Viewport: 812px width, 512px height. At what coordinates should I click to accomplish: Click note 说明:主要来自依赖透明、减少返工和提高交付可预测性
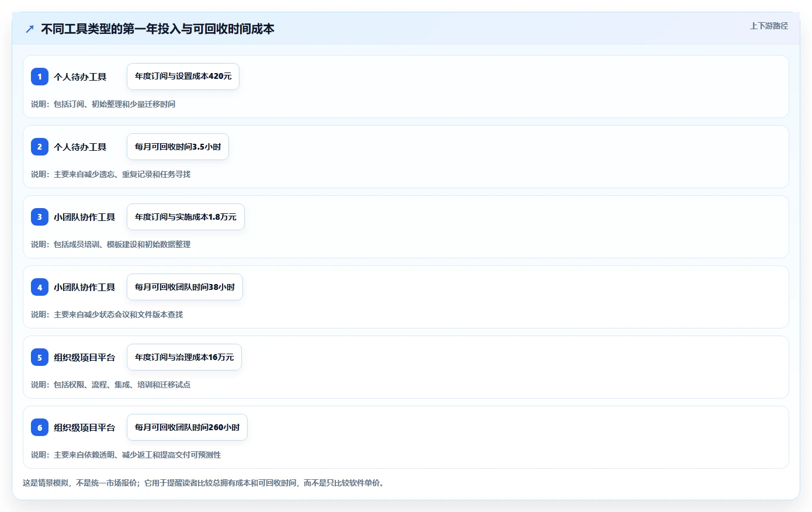coord(126,455)
